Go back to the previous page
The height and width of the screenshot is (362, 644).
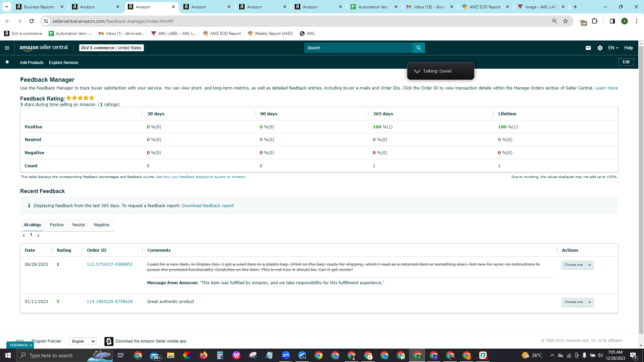pyautogui.click(x=7, y=21)
